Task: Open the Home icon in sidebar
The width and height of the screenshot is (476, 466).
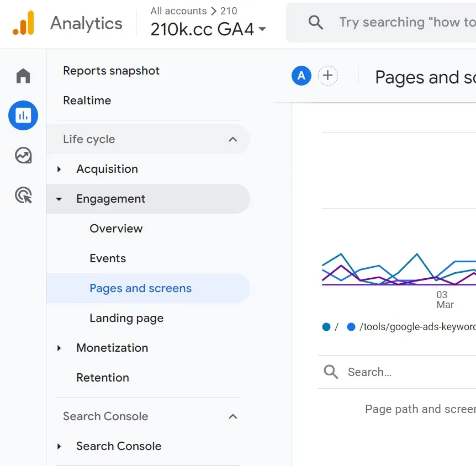Action: pyautogui.click(x=23, y=76)
